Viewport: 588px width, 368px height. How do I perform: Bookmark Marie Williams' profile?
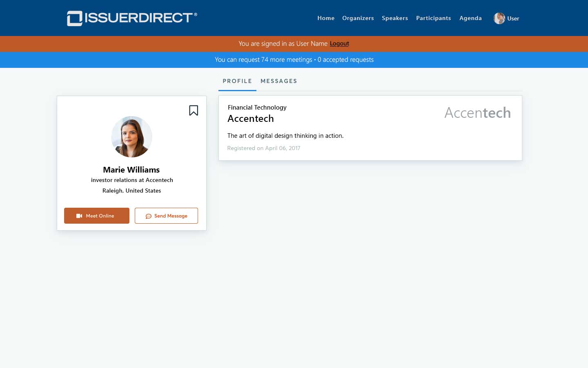(194, 110)
